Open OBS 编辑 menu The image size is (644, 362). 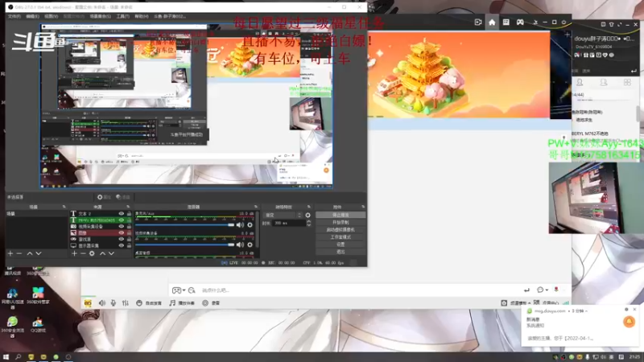click(32, 16)
